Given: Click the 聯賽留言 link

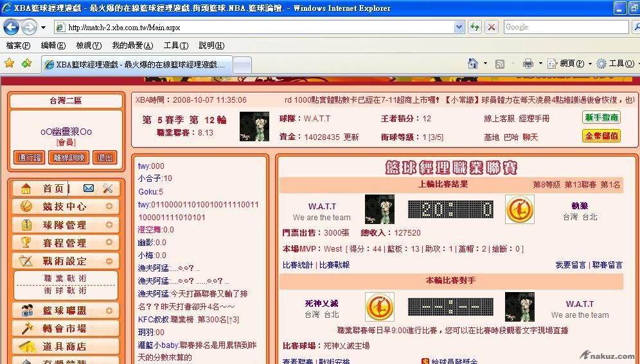Looking at the screenshot, I should pos(607,265).
